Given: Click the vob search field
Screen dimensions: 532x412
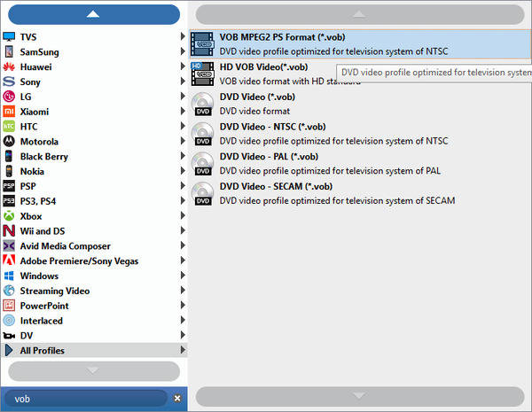Looking at the screenshot, I should 87,399.
